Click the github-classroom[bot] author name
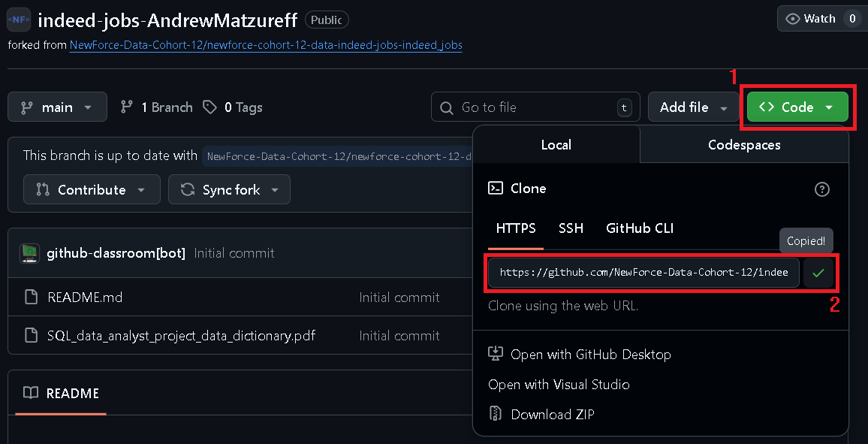The image size is (868, 444). tap(116, 253)
